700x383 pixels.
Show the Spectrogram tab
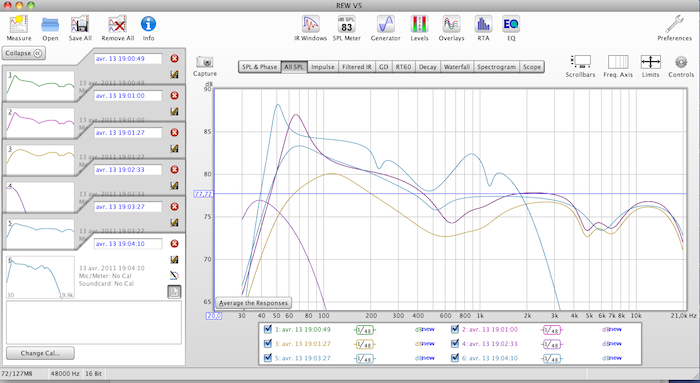[496, 67]
